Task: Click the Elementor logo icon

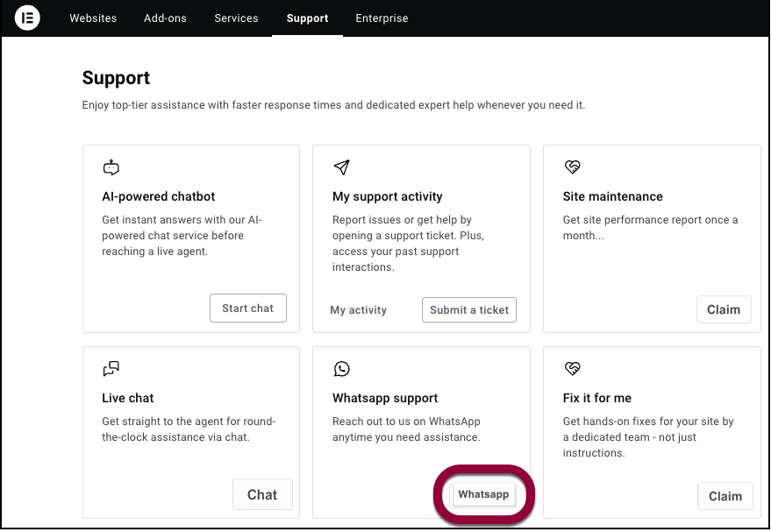Action: pos(27,18)
